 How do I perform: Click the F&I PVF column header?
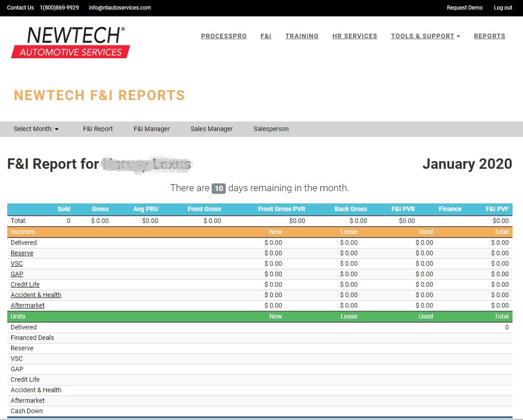[x=497, y=209]
